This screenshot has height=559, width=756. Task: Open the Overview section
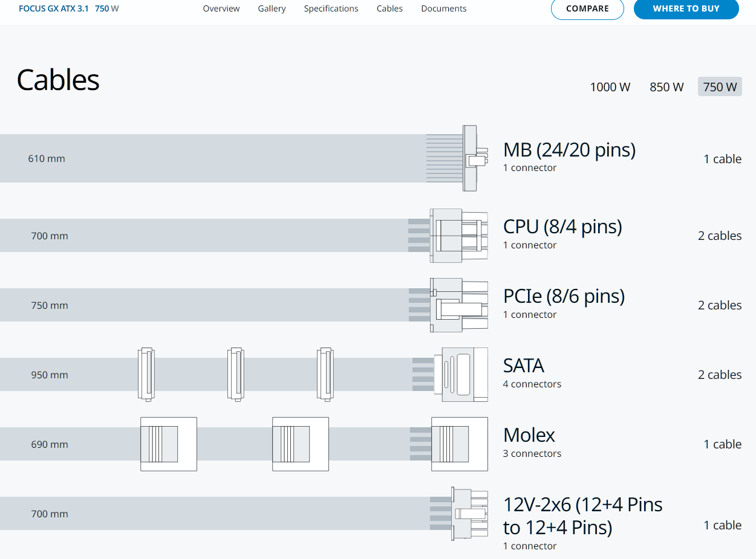(221, 8)
